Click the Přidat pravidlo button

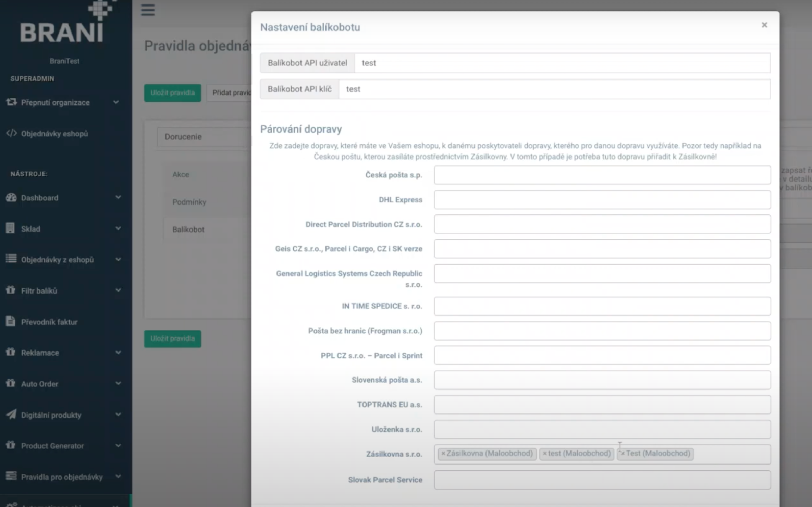click(x=229, y=93)
